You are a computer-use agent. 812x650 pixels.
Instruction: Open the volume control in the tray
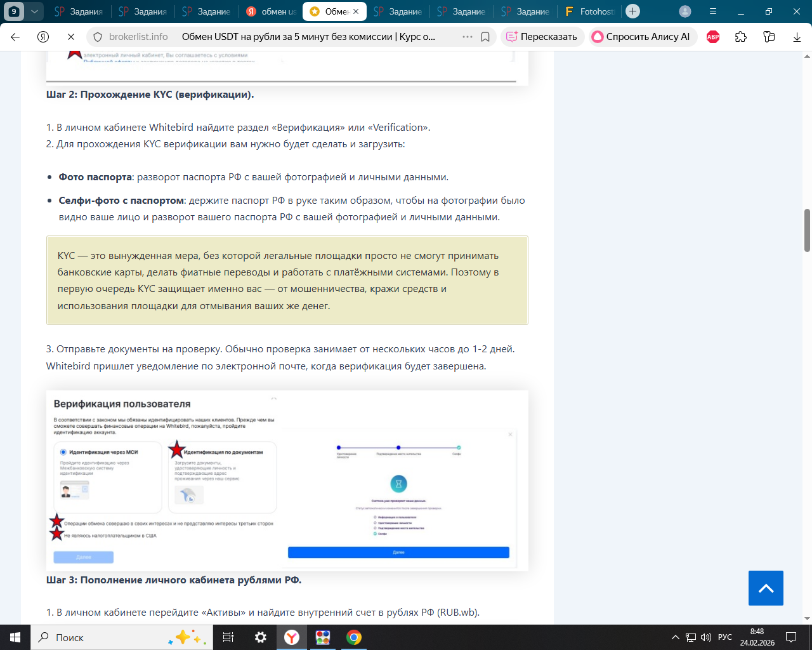[705, 637]
